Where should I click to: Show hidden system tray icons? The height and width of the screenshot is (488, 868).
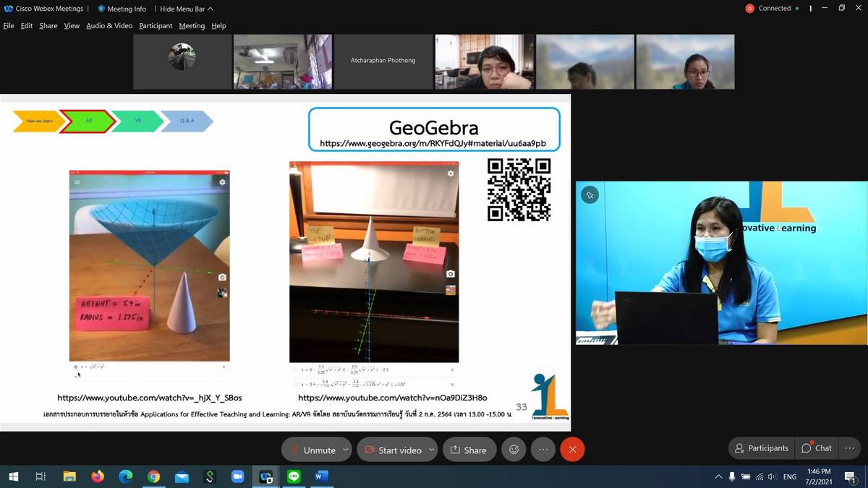pyautogui.click(x=718, y=476)
